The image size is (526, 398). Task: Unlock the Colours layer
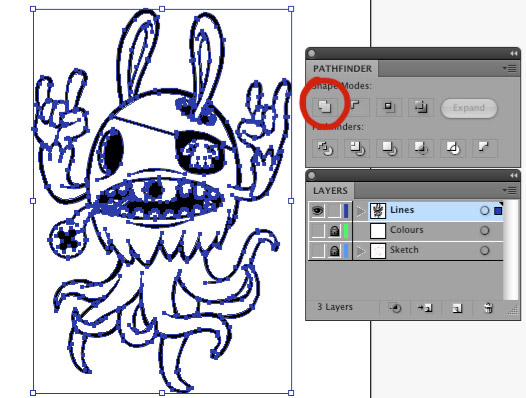[334, 231]
